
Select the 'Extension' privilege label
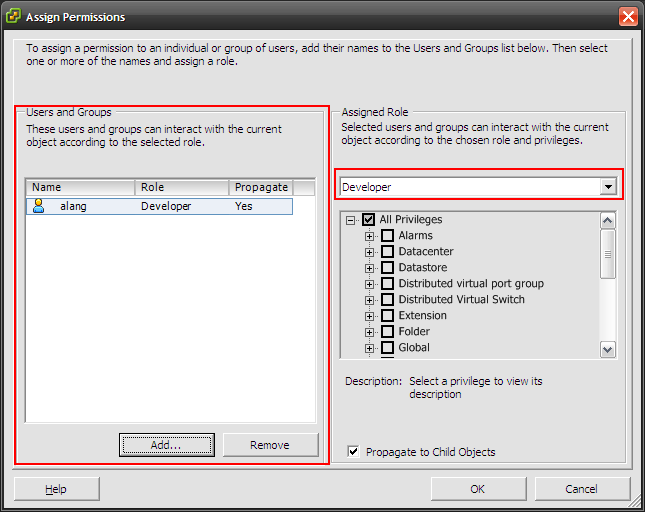pos(422,315)
